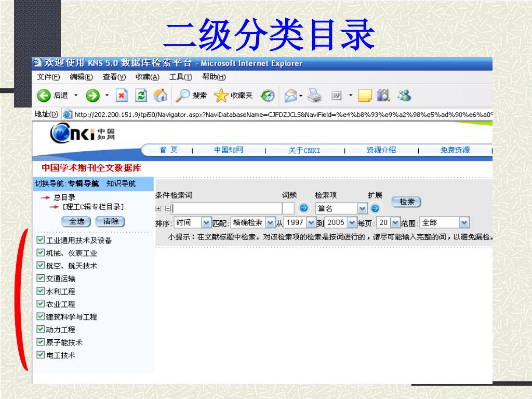Open the 排序 时间 dropdown
Screen dimensions: 532x399
(192, 222)
